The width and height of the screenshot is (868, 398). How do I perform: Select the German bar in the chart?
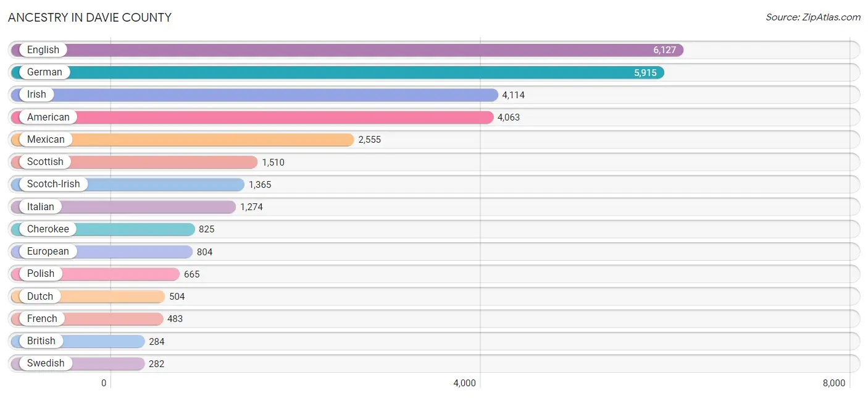(337, 72)
